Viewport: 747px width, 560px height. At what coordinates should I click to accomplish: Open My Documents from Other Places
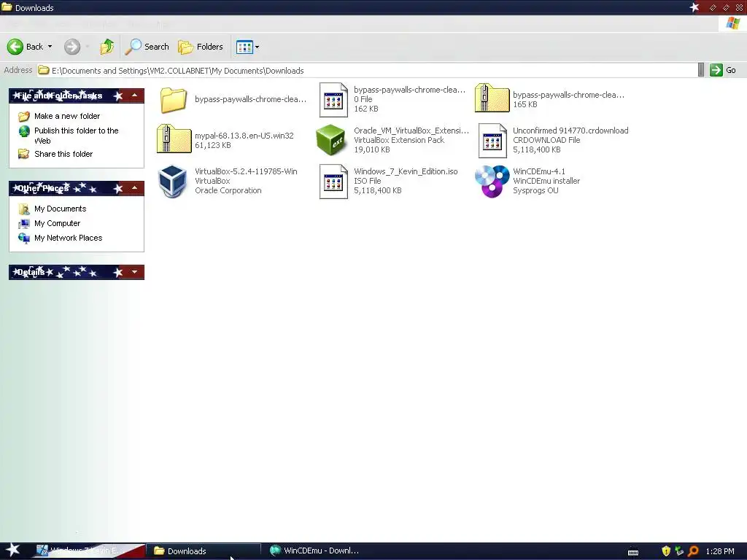click(x=60, y=209)
